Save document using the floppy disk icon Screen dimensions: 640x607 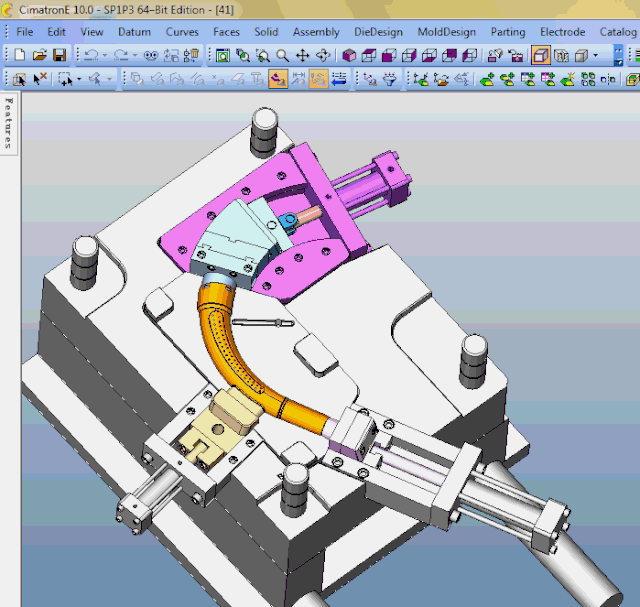coord(59,55)
